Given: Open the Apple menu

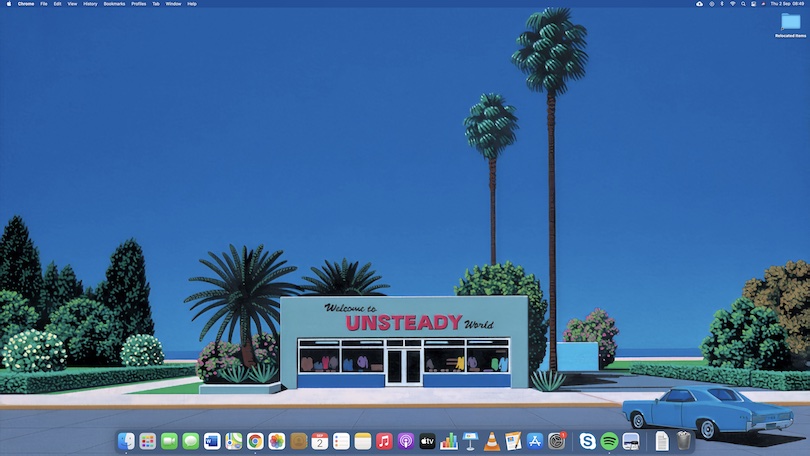Looking at the screenshot, I should (x=9, y=4).
